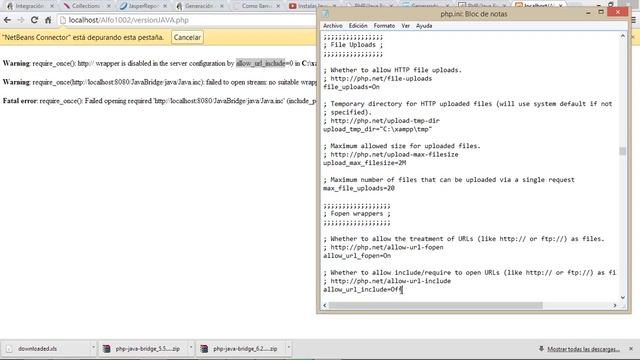Image resolution: width=640 pixels, height=360 pixels.
Task: Open the browser home page
Action: click(x=48, y=20)
